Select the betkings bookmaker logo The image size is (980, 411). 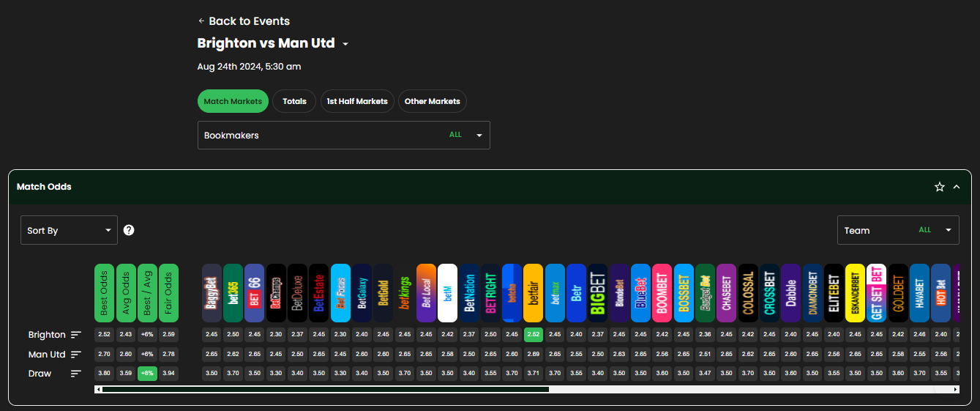click(x=405, y=293)
